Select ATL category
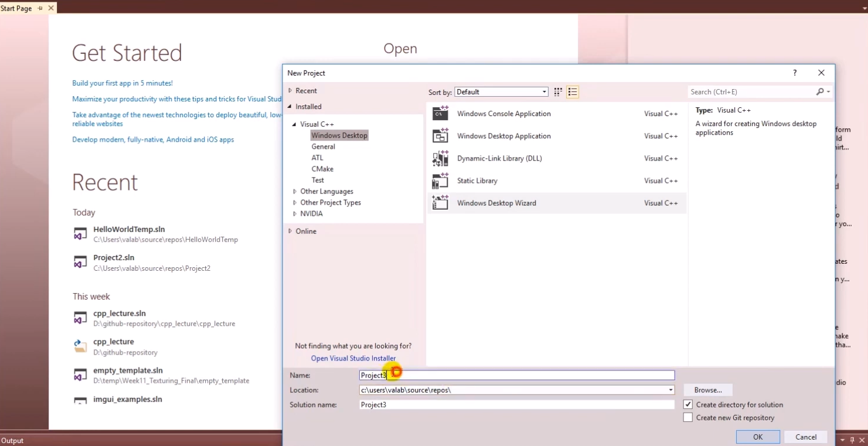868x446 pixels. [317, 158]
